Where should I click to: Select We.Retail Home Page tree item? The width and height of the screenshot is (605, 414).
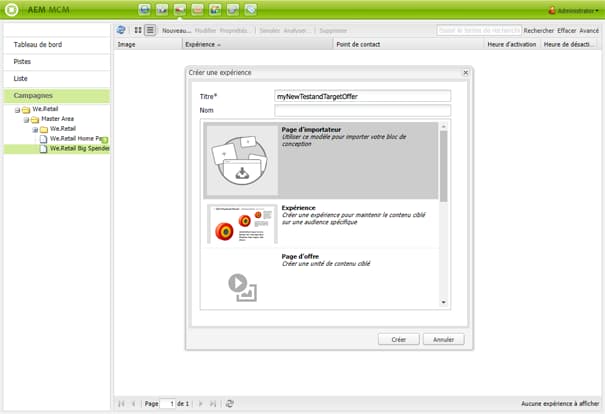[x=74, y=139]
